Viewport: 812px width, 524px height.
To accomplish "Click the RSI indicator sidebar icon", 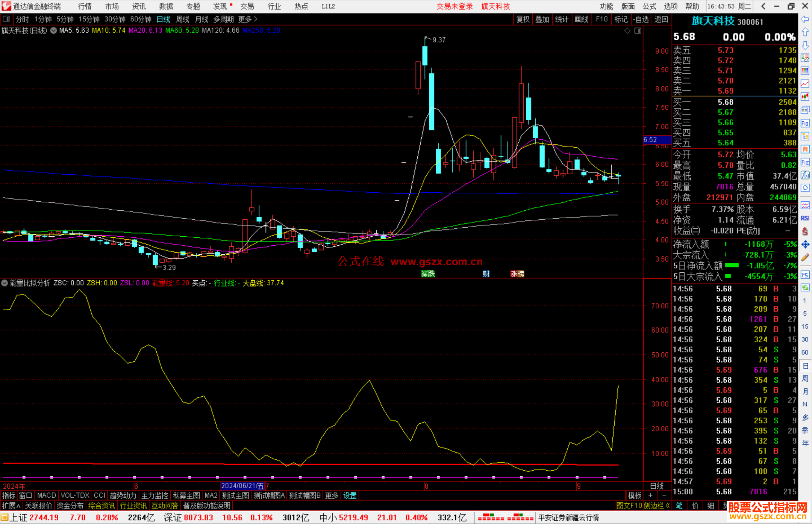I will click(x=805, y=218).
